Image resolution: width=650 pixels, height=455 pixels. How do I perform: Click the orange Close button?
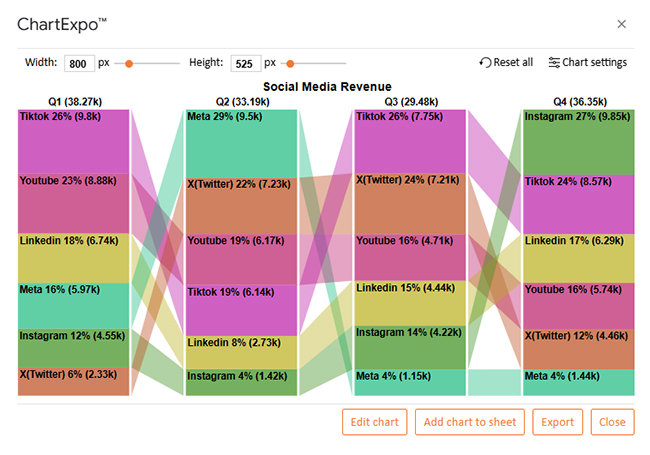[612, 422]
